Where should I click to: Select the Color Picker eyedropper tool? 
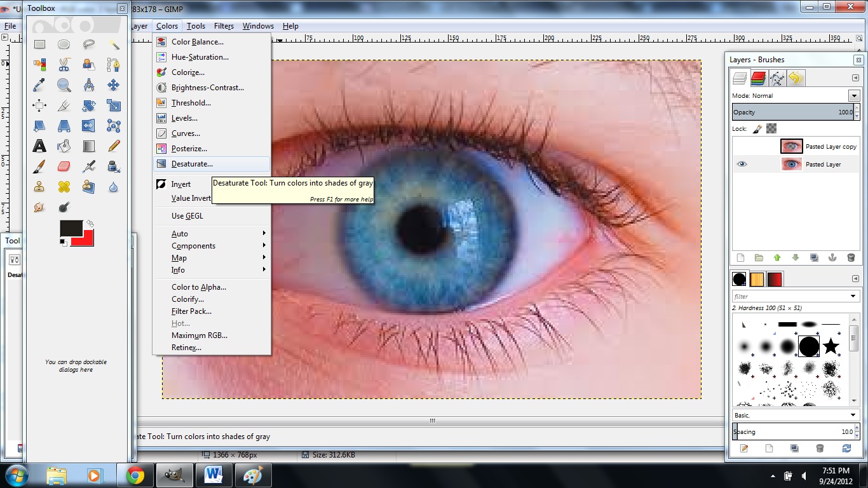[39, 85]
